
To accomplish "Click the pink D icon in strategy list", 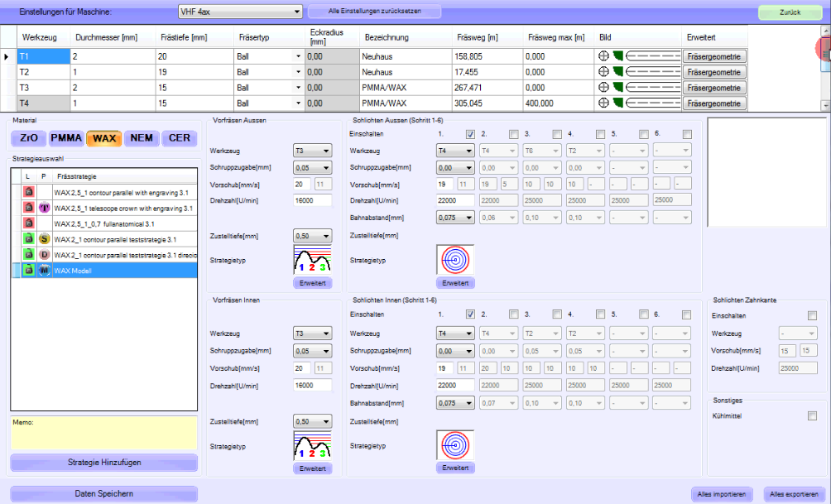I will [x=45, y=255].
